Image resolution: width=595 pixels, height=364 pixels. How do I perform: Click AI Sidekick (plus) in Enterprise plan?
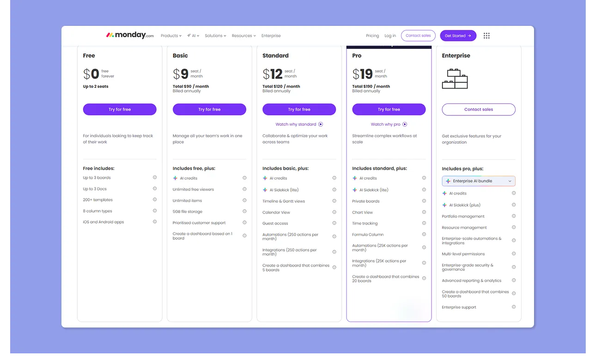click(x=465, y=205)
